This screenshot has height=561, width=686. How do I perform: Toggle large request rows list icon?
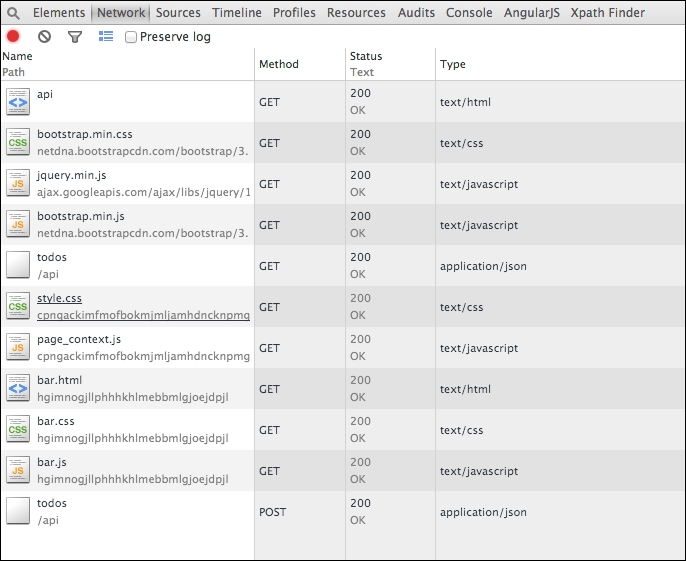[106, 36]
